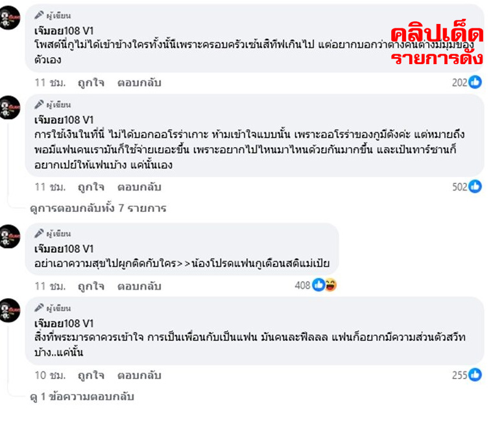Viewport: 504px width, 431px height.
Task: Open the profile avatar of the third comment
Action: tap(9, 237)
